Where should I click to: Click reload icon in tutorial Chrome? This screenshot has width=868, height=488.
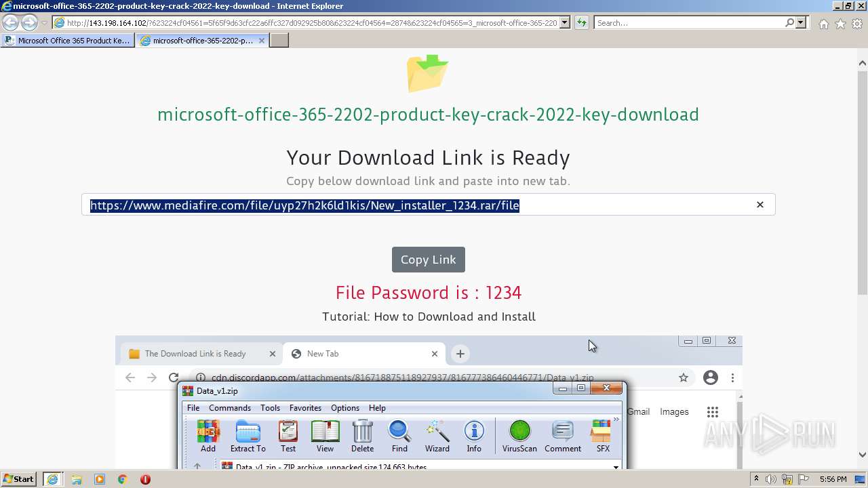point(174,378)
